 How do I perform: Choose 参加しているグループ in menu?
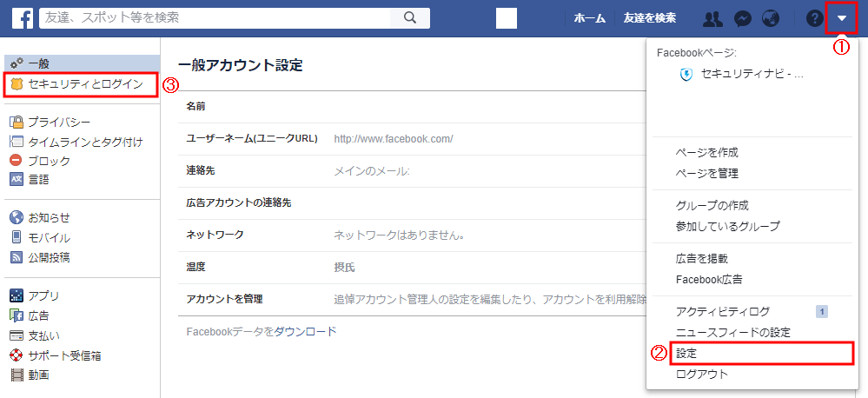[728, 227]
